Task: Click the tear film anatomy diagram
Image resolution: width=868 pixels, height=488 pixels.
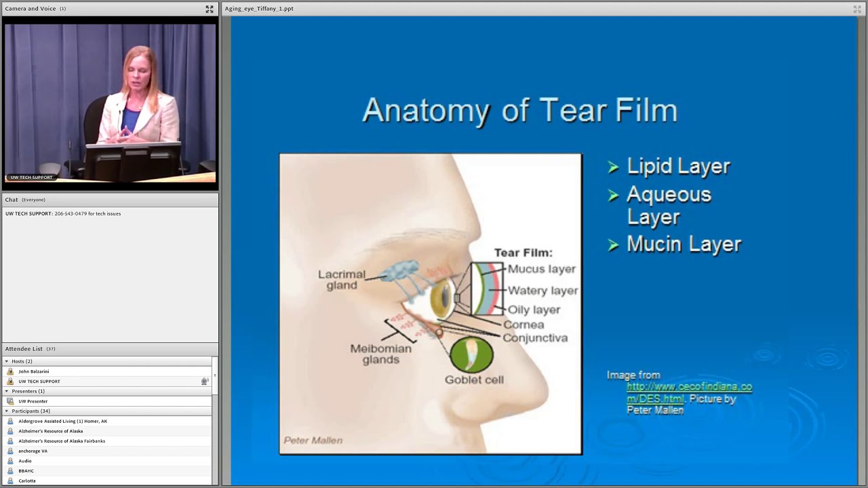Action: click(431, 304)
